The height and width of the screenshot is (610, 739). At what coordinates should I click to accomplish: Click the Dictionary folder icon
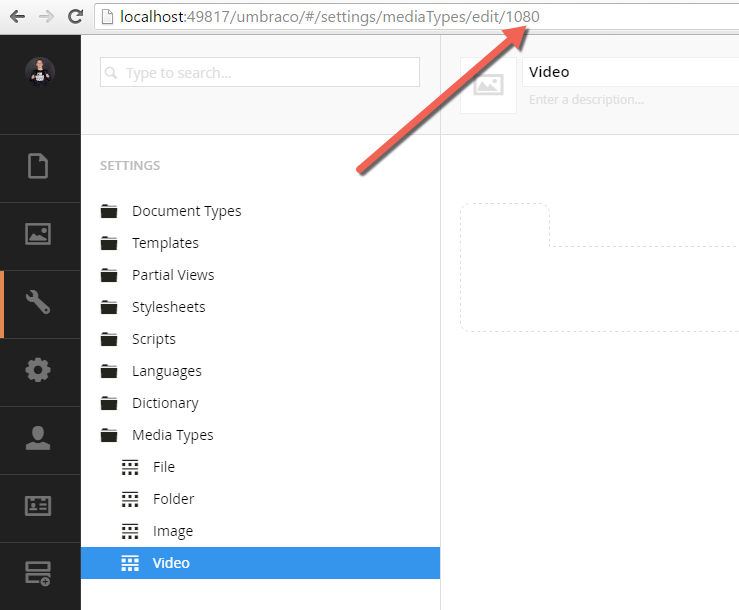(x=109, y=404)
